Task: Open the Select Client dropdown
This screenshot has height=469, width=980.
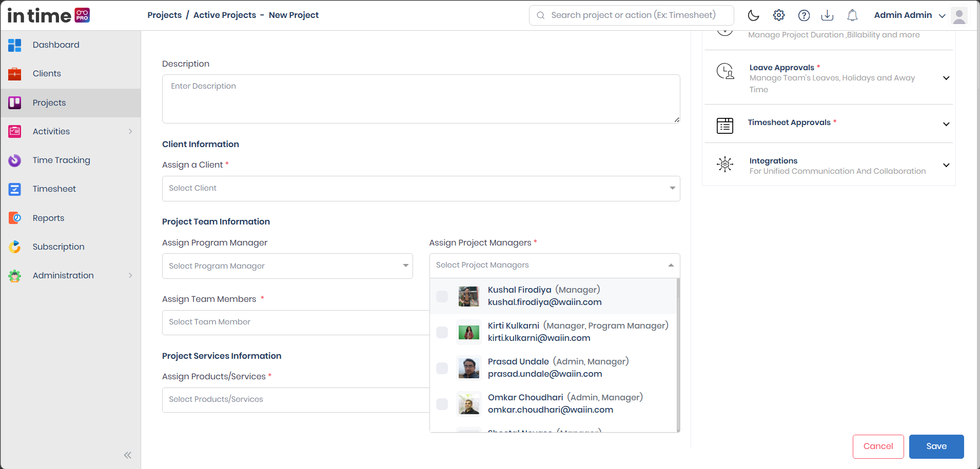Action: pos(421,189)
